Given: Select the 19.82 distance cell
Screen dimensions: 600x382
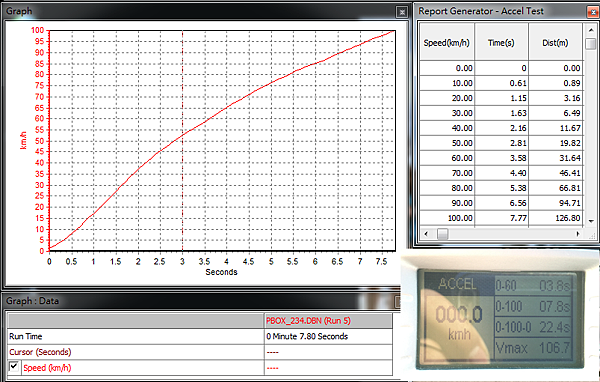Looking at the screenshot, I should pos(556,143).
